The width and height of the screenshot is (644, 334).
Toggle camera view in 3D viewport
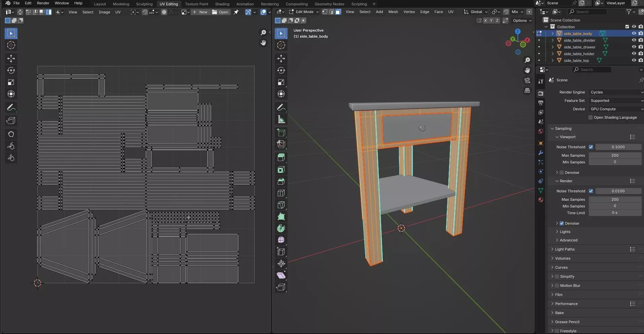point(527,81)
